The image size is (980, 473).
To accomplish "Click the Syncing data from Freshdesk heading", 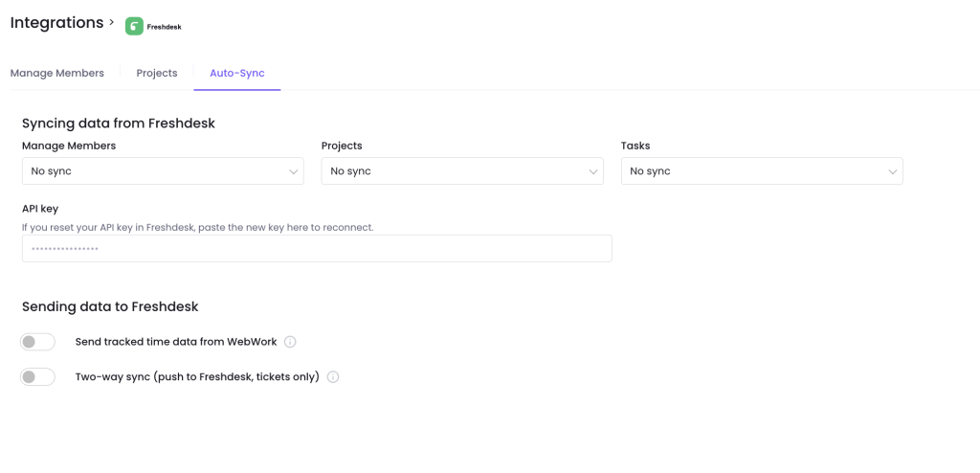I will coord(119,124).
